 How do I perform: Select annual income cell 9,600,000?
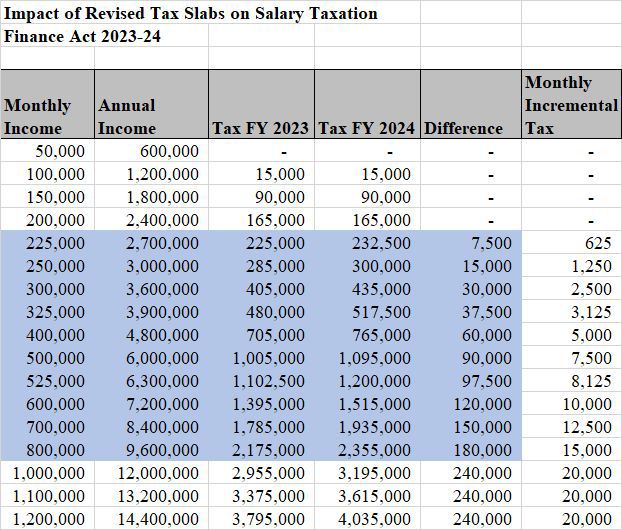tap(152, 449)
